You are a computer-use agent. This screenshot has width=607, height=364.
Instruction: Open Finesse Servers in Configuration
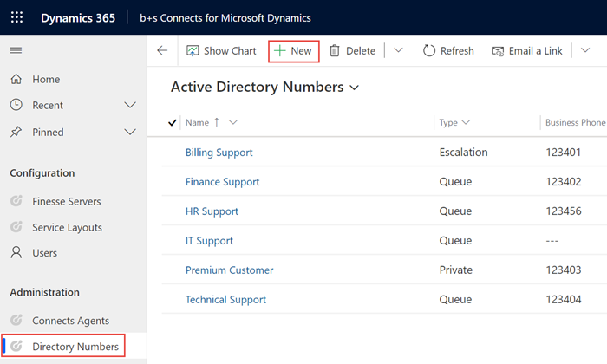67,202
